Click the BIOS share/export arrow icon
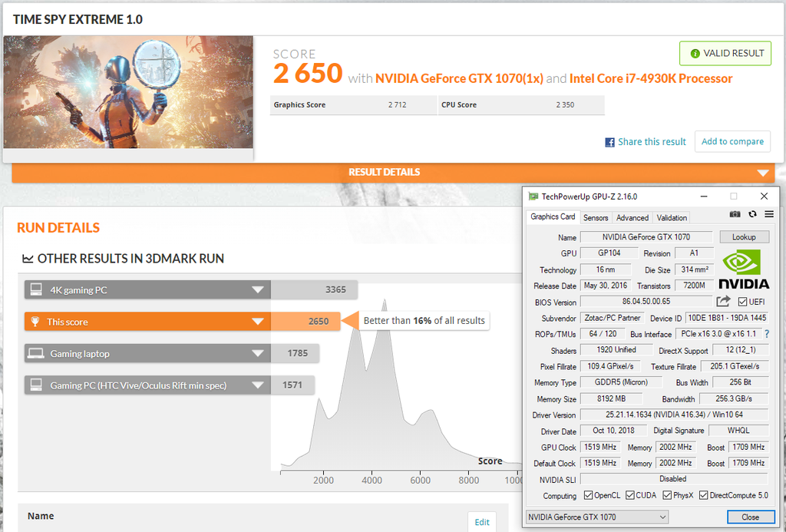Screen dimensions: 786x532 point(723,302)
